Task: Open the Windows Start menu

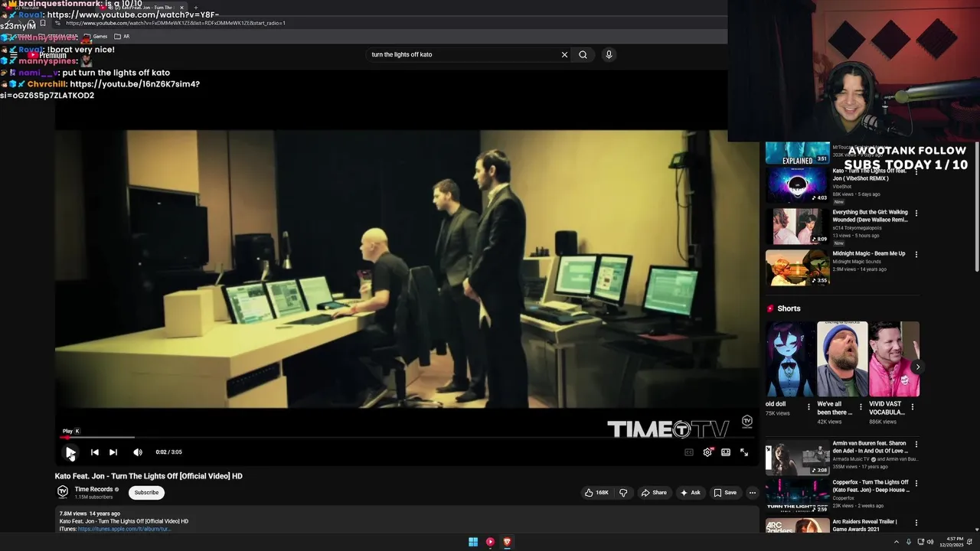Action: [473, 542]
